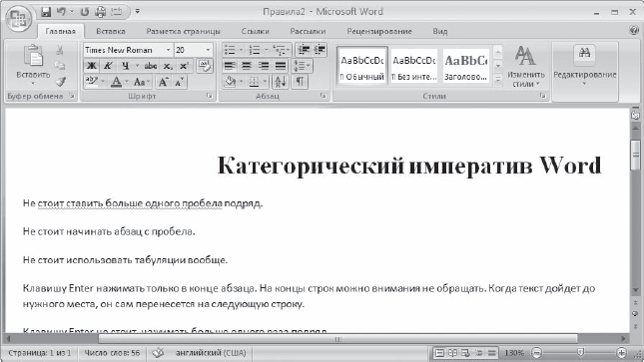Undo the last action
The image size is (644, 362).
pyautogui.click(x=62, y=12)
